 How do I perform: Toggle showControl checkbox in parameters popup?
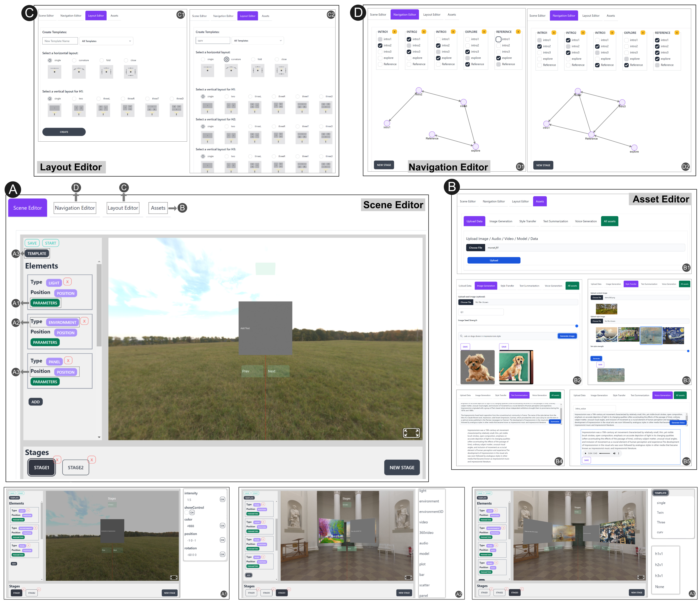click(x=186, y=512)
